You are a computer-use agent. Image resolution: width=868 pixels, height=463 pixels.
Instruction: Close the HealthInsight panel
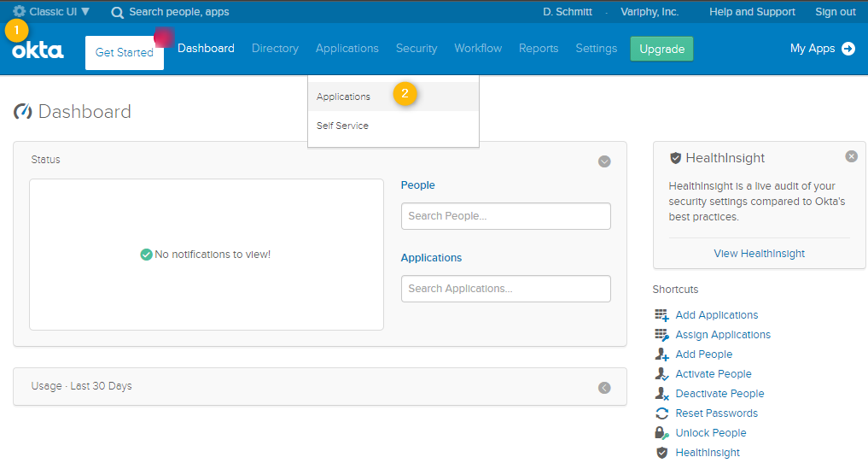click(852, 156)
